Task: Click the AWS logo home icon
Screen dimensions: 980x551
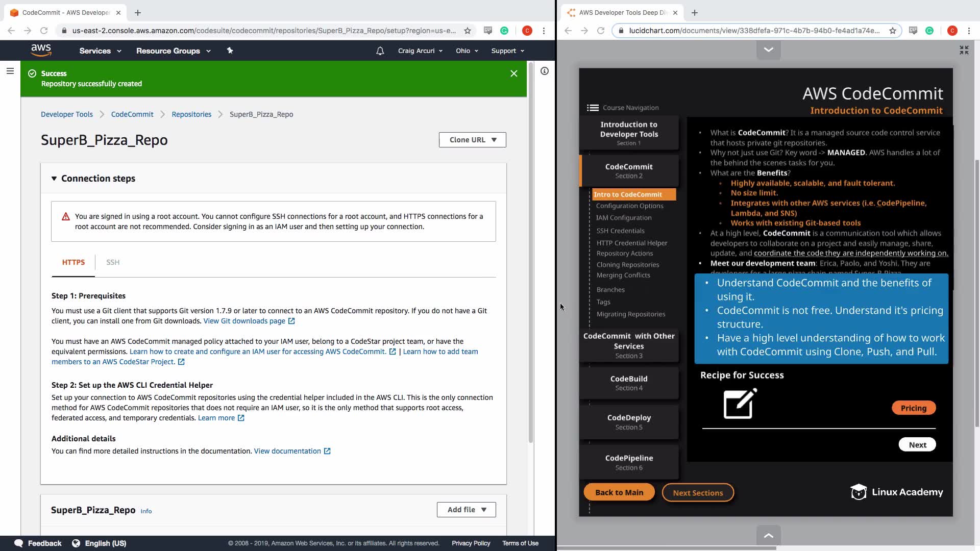Action: pos(41,50)
